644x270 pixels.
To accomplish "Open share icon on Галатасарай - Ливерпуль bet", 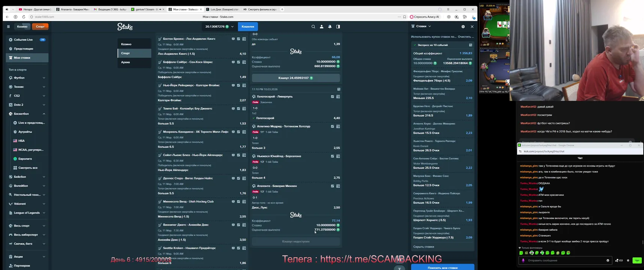I will pos(332,97).
